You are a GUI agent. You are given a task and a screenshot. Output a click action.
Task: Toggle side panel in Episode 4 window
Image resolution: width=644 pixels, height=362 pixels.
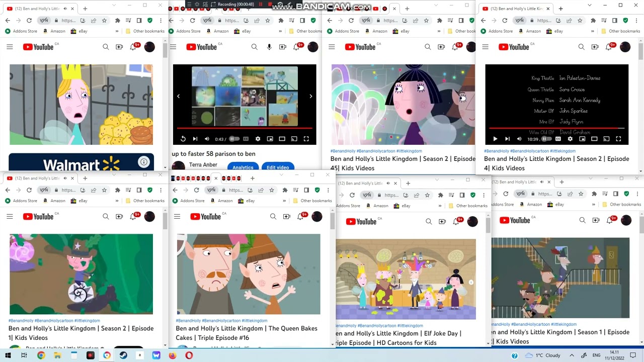coord(615,21)
